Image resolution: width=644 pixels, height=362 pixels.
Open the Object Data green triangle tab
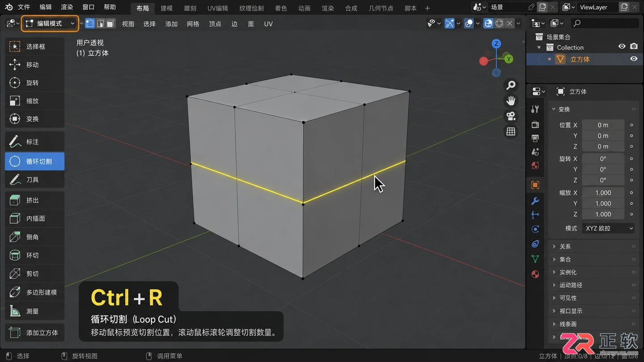click(x=535, y=258)
